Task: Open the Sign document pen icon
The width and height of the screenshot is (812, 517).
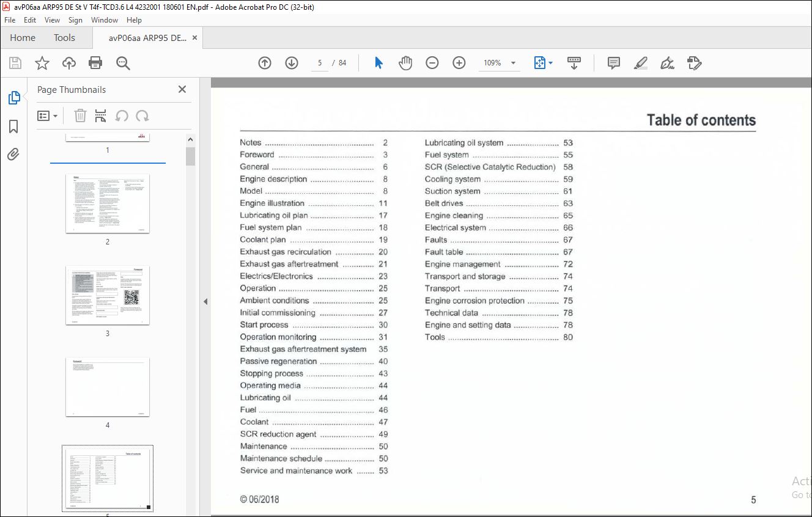Action: tap(668, 63)
